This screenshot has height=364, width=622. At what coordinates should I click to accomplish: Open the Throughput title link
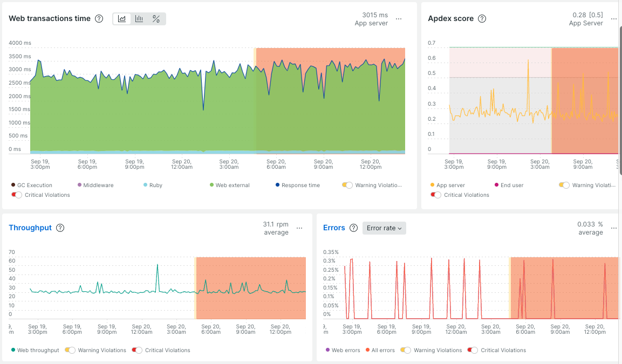(30, 228)
